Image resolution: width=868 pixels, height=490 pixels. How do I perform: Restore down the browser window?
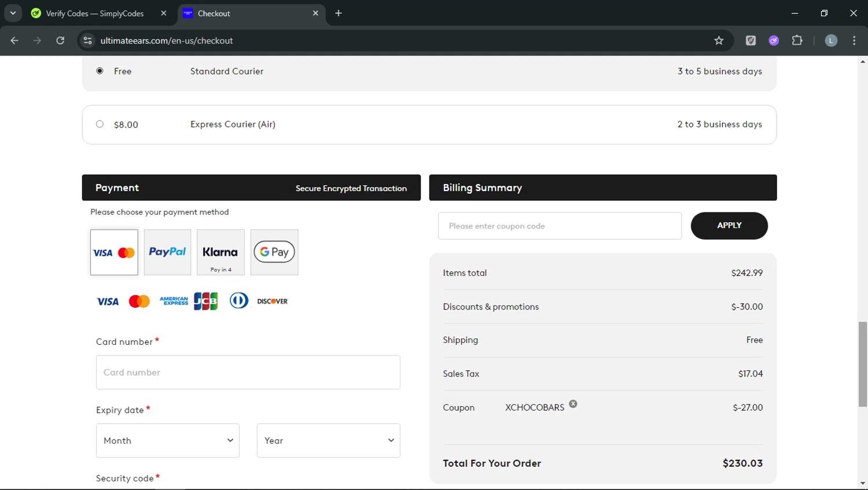coord(824,13)
